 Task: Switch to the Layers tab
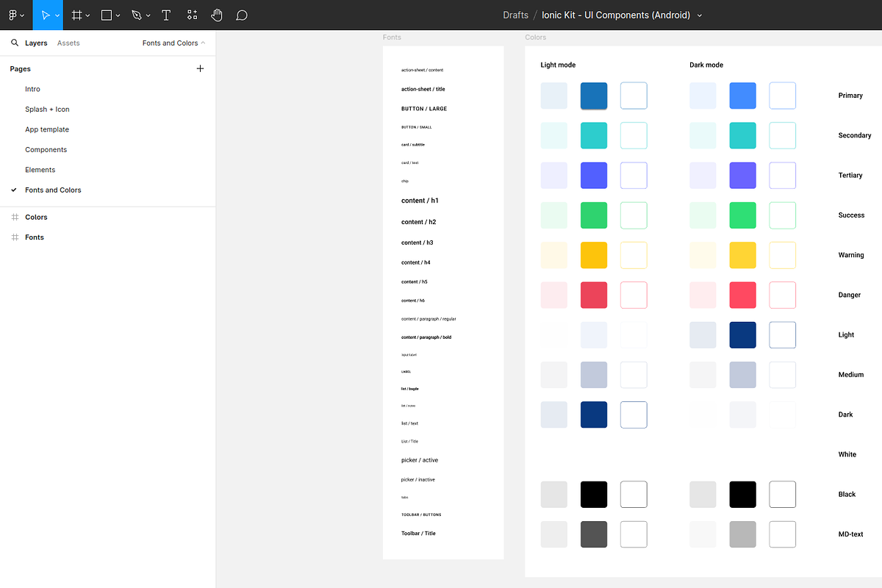click(36, 43)
